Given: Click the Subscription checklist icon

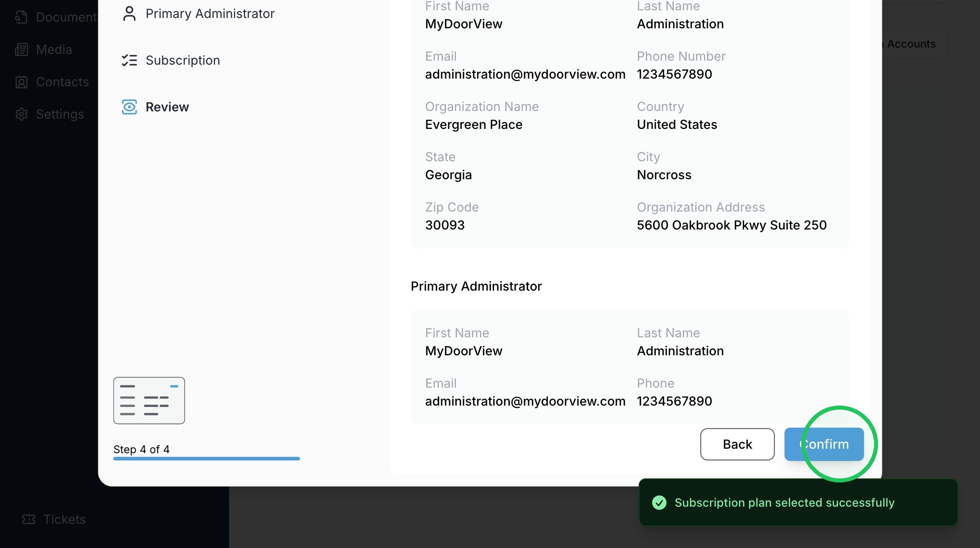Looking at the screenshot, I should coord(129,60).
